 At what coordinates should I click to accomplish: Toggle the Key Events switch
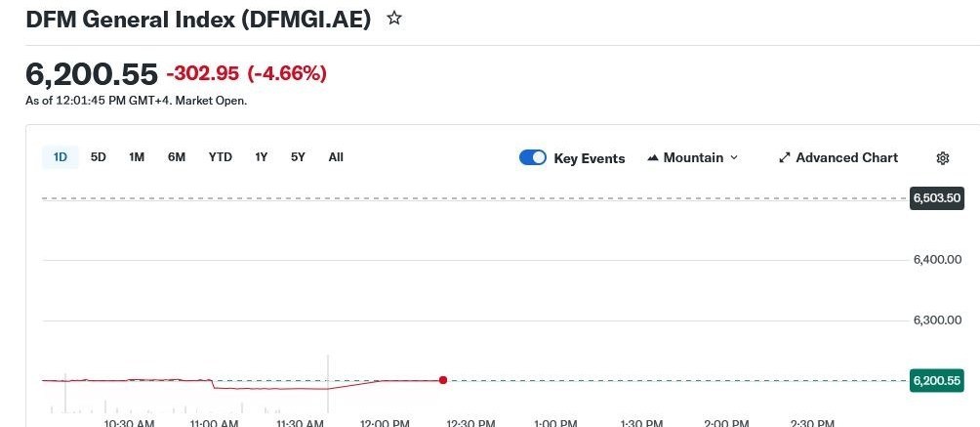point(533,158)
